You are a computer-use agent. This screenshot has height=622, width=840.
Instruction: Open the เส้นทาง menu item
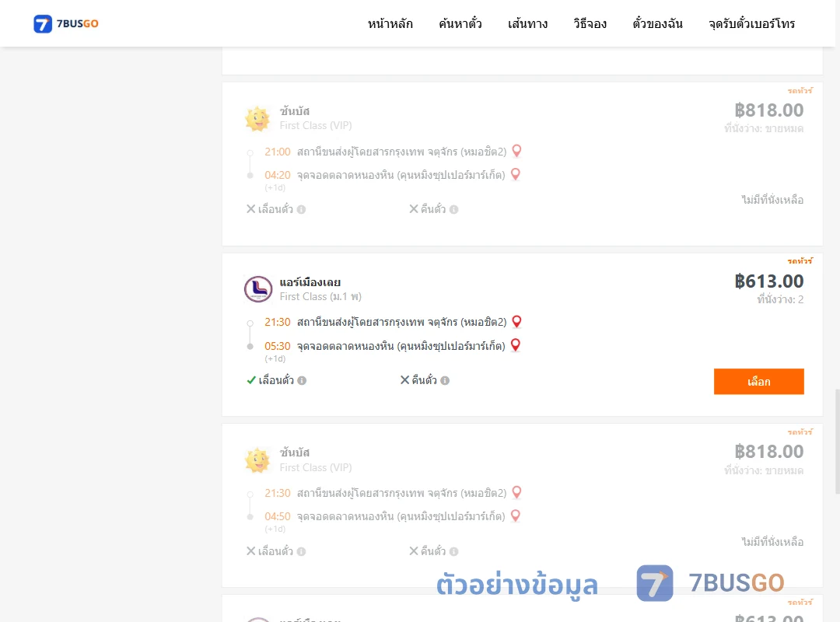point(527,23)
